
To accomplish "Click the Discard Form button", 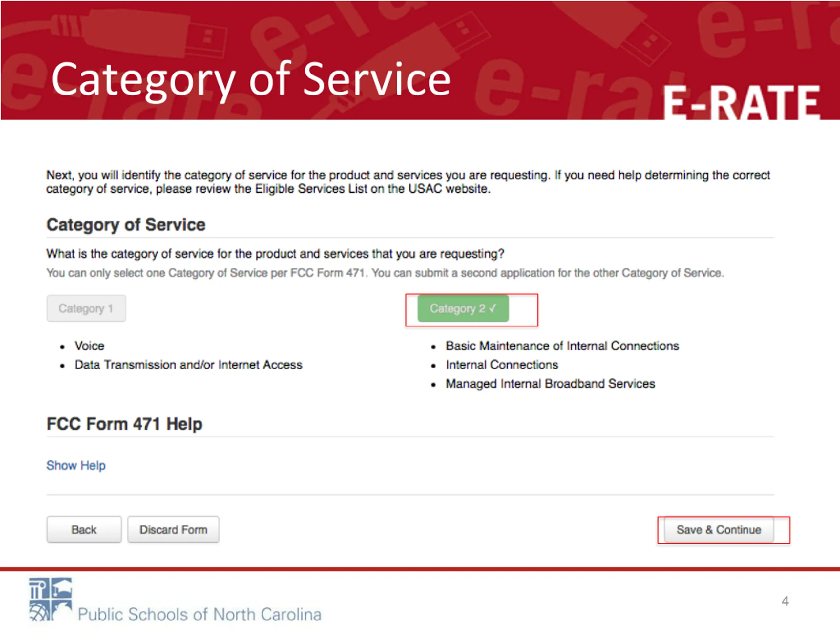I will [173, 529].
